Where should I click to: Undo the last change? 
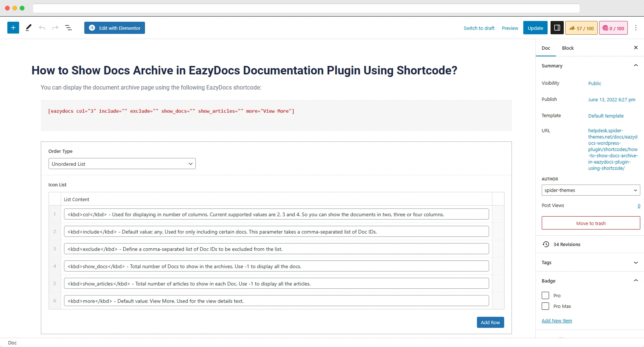click(42, 28)
